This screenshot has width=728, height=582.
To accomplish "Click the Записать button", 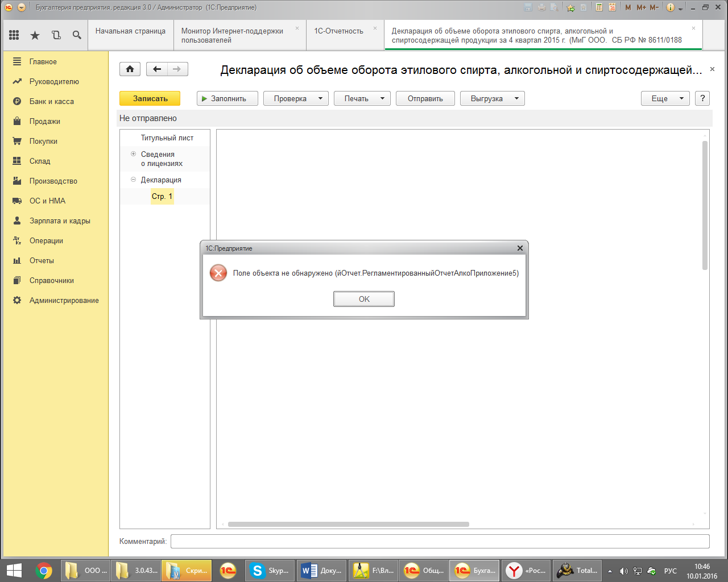I will [150, 98].
